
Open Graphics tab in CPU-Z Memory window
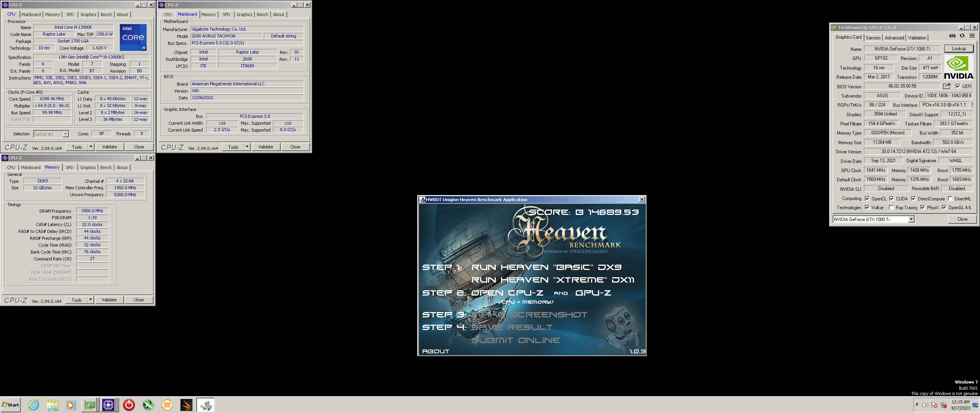coord(88,167)
